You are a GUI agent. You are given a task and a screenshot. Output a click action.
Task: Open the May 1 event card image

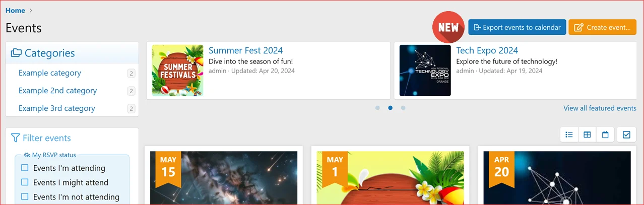[390, 178]
